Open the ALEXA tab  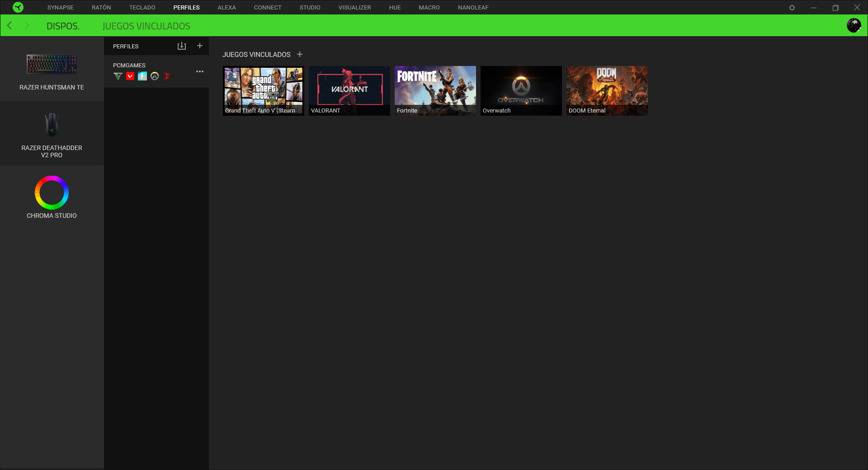[x=226, y=8]
